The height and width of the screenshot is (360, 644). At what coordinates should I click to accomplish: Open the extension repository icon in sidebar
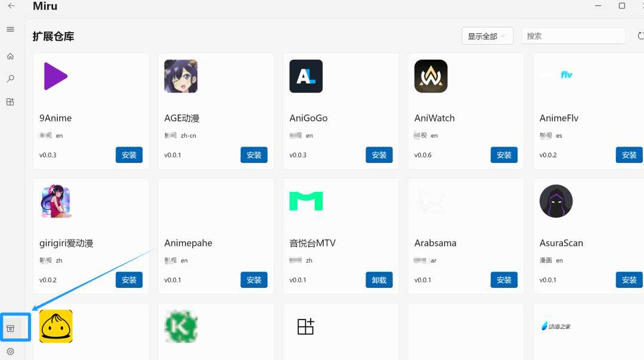coord(10,328)
